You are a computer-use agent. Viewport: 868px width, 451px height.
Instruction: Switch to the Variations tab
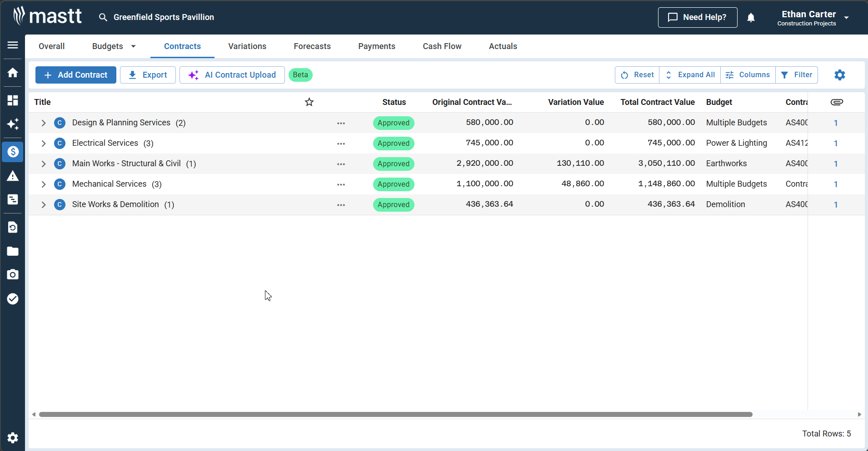point(247,46)
